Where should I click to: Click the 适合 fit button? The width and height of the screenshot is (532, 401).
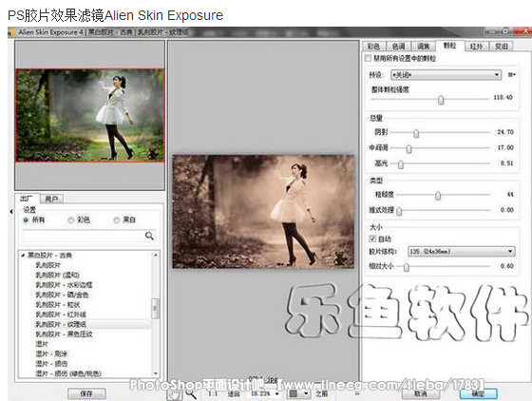click(234, 394)
